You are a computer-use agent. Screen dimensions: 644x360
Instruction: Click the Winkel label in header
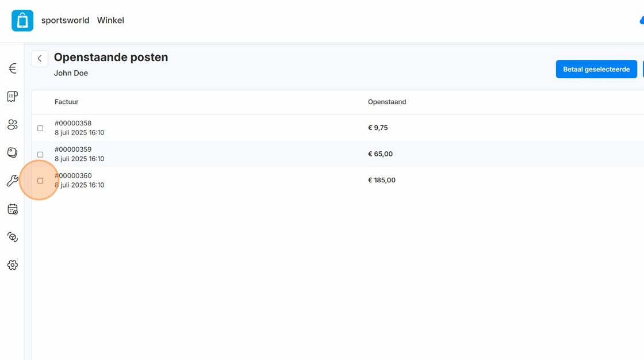click(110, 21)
